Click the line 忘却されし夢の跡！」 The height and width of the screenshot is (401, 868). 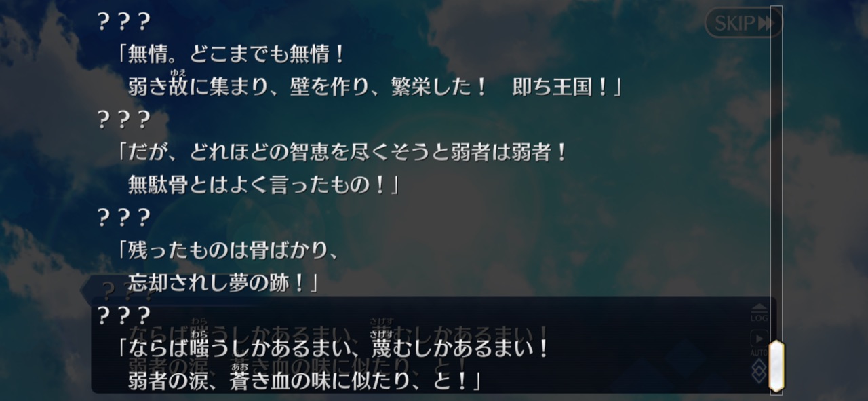pos(223,282)
